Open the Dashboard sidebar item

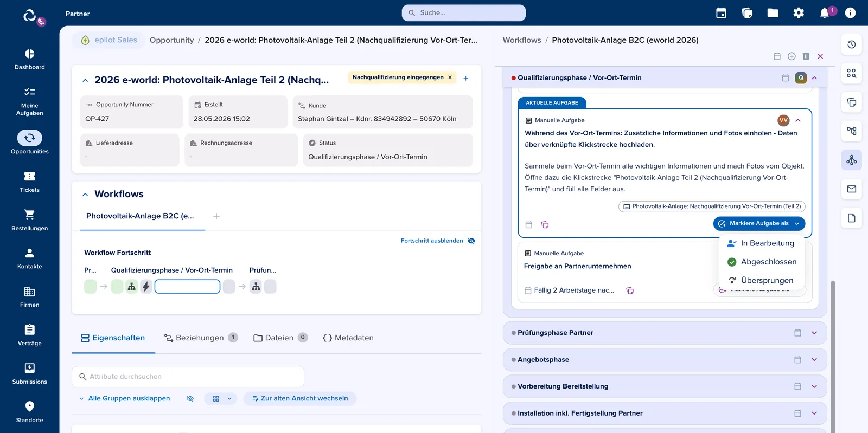[x=29, y=60]
